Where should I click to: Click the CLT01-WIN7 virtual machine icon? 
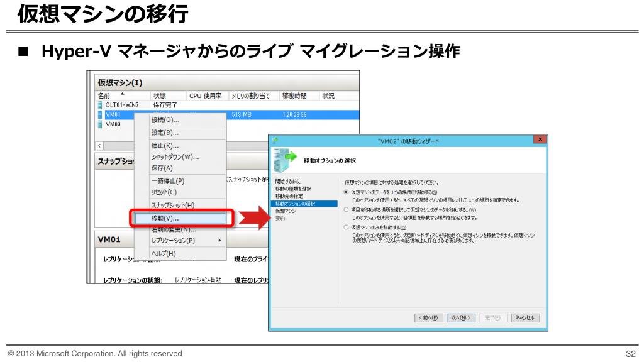tap(100, 105)
